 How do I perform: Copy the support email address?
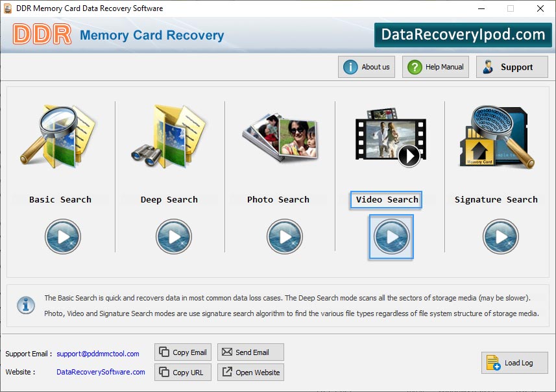pos(183,352)
